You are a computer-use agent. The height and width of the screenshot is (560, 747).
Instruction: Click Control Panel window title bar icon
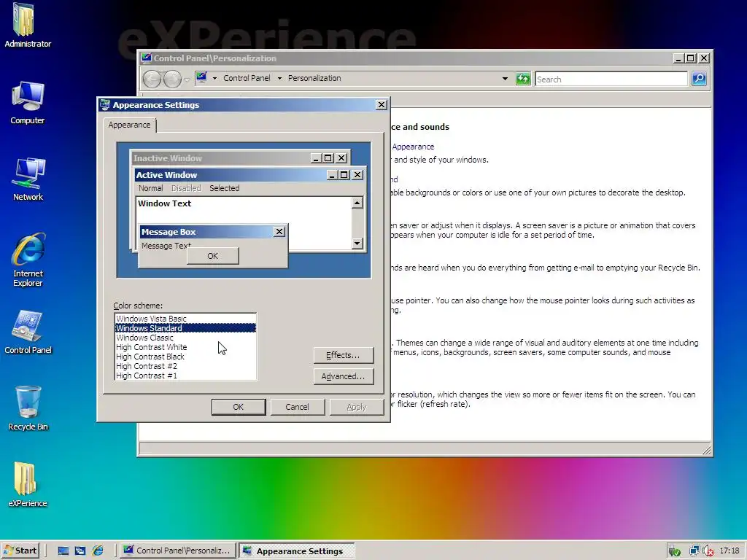click(x=146, y=58)
